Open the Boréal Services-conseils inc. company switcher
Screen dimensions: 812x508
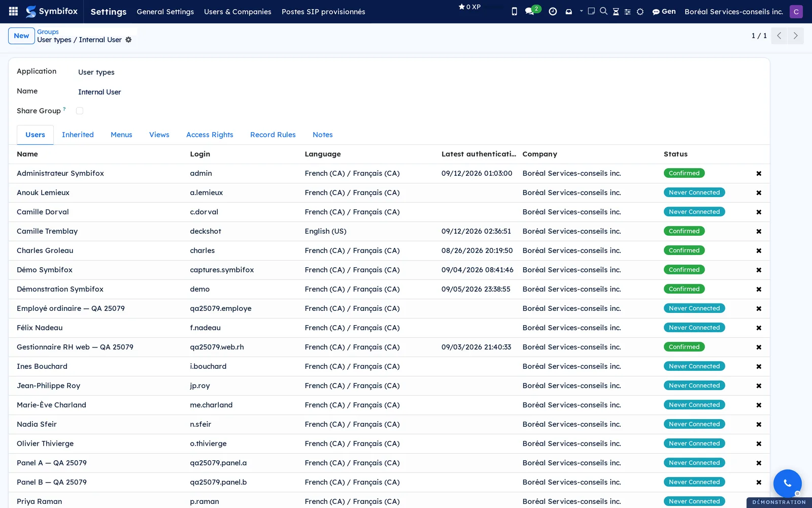(733, 11)
